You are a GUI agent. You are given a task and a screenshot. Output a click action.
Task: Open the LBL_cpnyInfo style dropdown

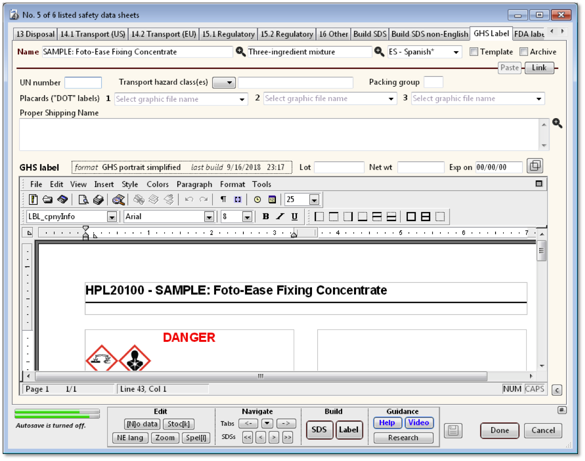(112, 217)
